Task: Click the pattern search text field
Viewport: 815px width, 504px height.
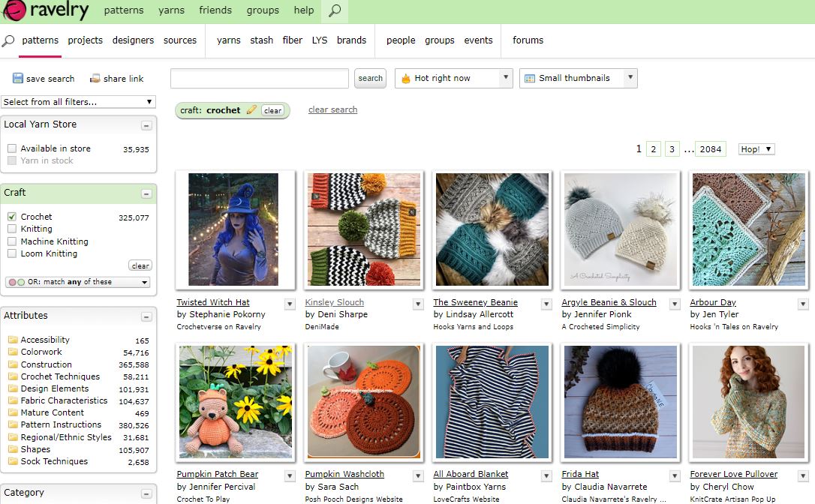Action: 260,78
